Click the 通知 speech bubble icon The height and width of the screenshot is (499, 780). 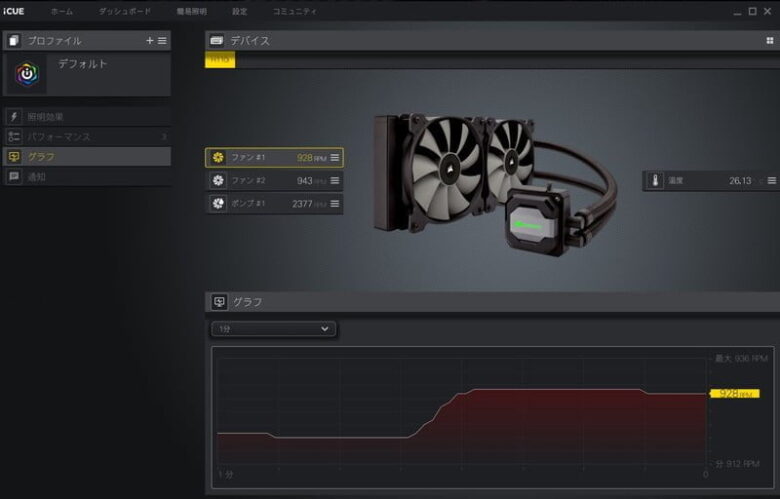pyautogui.click(x=14, y=176)
